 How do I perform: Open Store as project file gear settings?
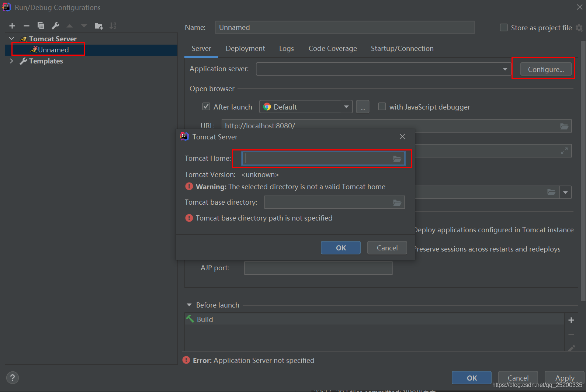[579, 28]
